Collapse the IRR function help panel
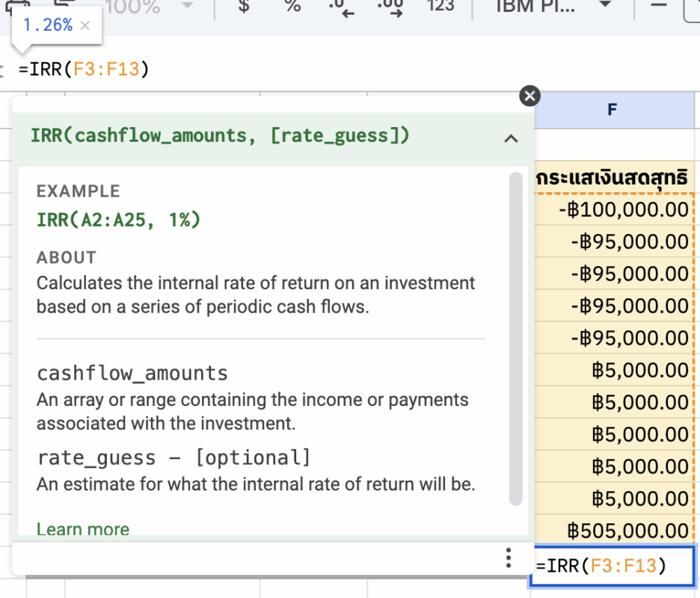Viewport: 700px width, 598px height. pos(511,138)
